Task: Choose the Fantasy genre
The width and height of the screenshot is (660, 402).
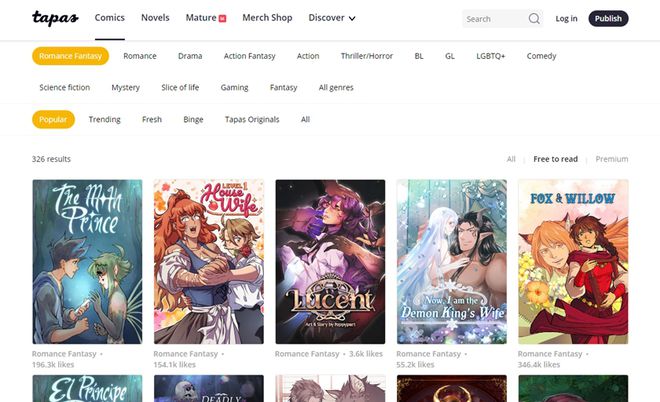Action: 283,88
